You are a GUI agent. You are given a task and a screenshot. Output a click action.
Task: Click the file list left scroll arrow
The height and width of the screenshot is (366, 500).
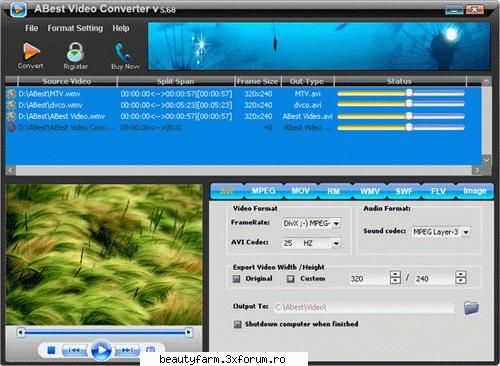point(11,170)
